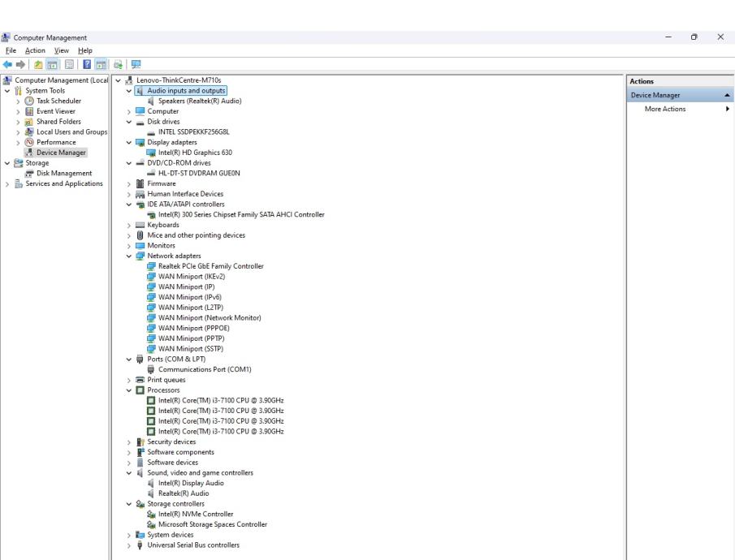Select Microsoft Storage Spaces Controller

click(212, 524)
